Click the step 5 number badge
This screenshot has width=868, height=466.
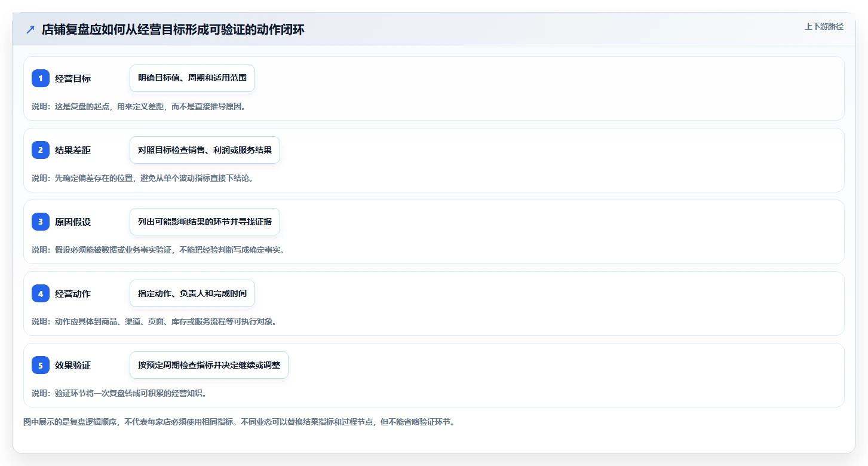(41, 365)
